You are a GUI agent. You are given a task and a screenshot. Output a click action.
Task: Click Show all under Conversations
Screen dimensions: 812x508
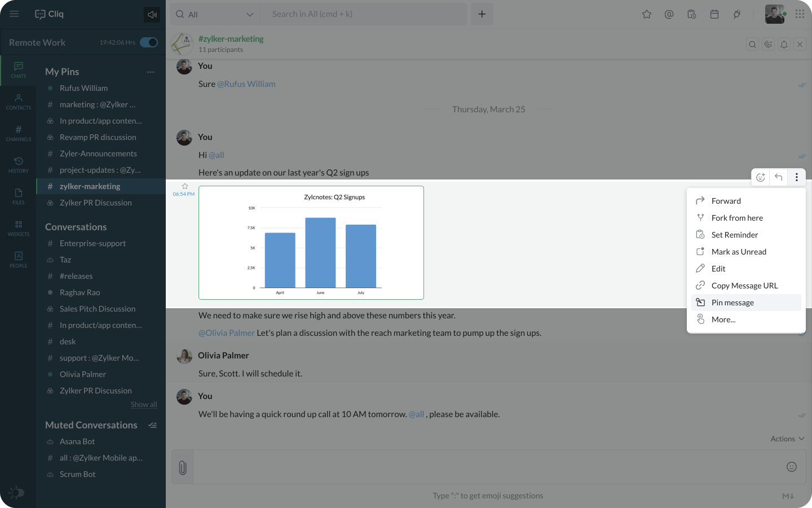tap(144, 405)
